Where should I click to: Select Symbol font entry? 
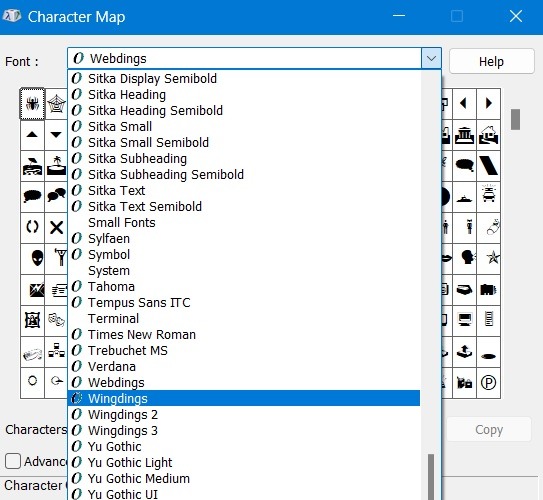coord(244,255)
